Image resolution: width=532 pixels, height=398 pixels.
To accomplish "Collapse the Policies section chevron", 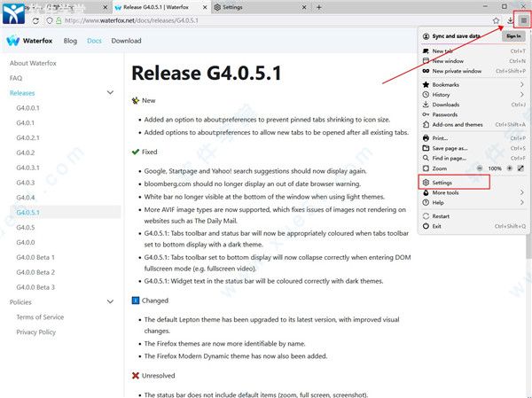I will (110, 301).
